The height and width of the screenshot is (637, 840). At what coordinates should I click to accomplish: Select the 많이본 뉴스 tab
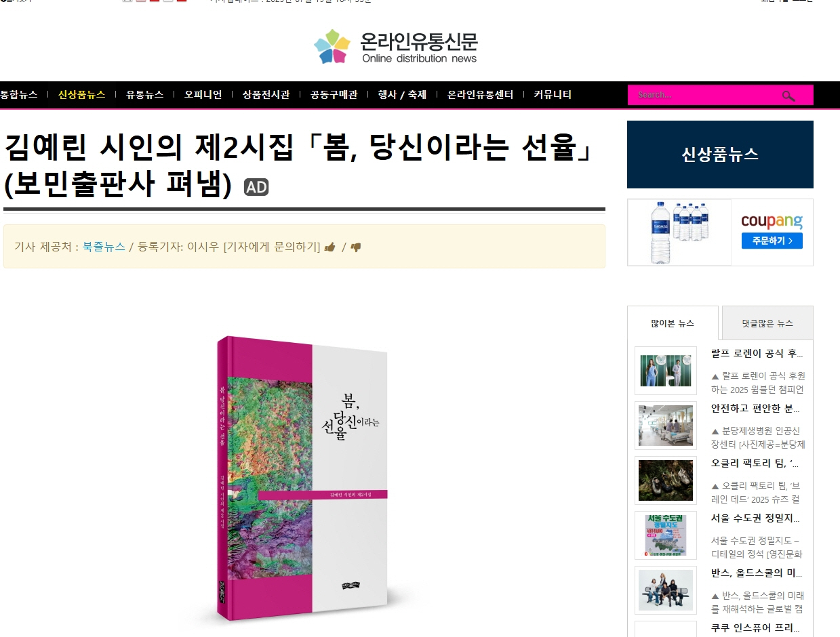(x=673, y=323)
